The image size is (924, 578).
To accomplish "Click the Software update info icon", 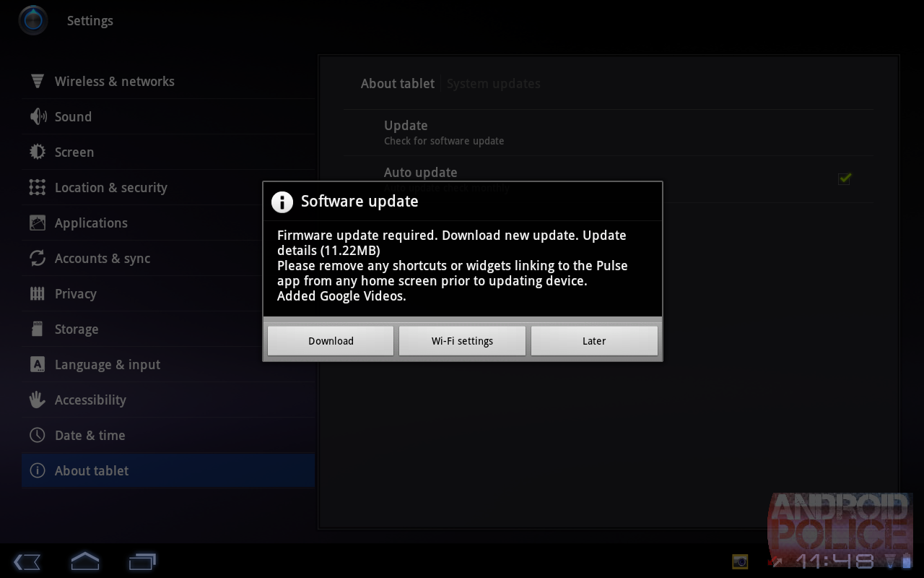I will (x=282, y=202).
